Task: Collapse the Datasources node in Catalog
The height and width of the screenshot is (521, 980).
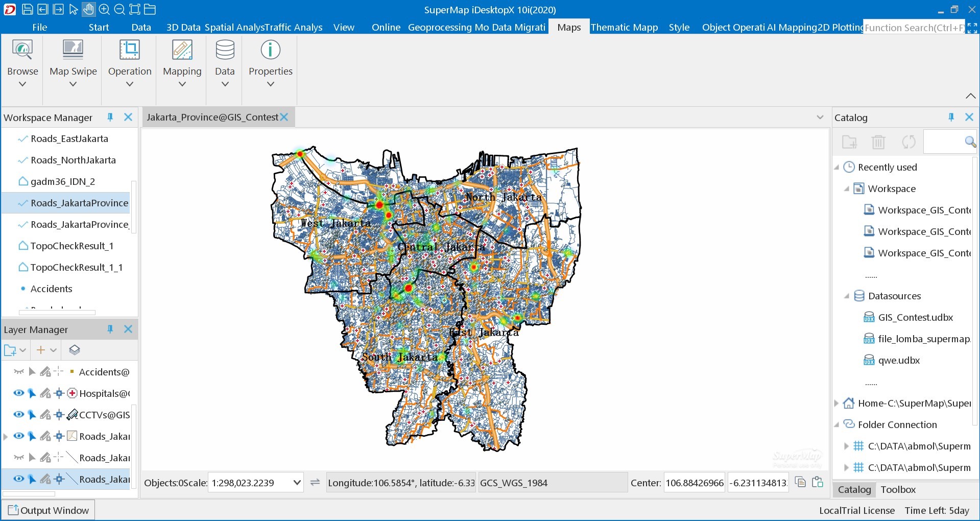Action: (x=847, y=296)
